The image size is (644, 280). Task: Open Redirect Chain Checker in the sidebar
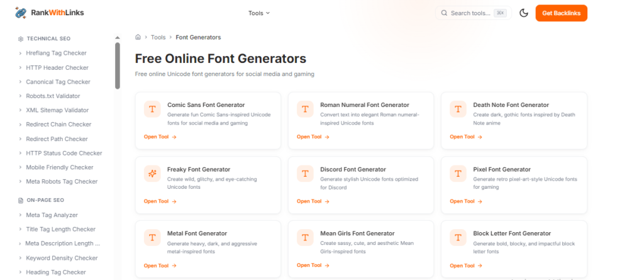pyautogui.click(x=58, y=124)
